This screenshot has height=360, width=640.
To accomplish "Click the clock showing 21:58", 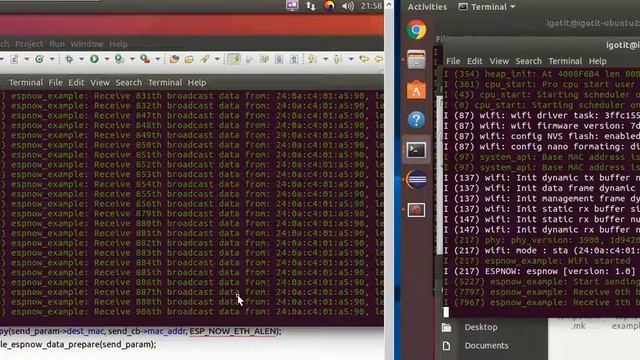I will tap(371, 6).
